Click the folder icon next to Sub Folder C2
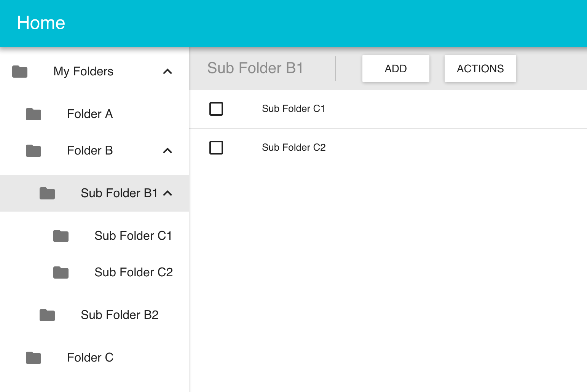Viewport: 587px width, 392px height. (61, 272)
